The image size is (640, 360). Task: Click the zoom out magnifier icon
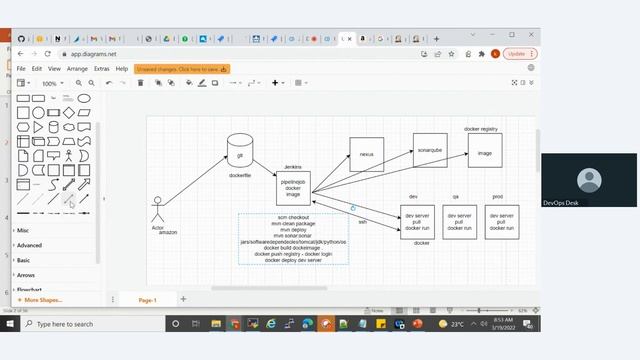click(x=91, y=83)
